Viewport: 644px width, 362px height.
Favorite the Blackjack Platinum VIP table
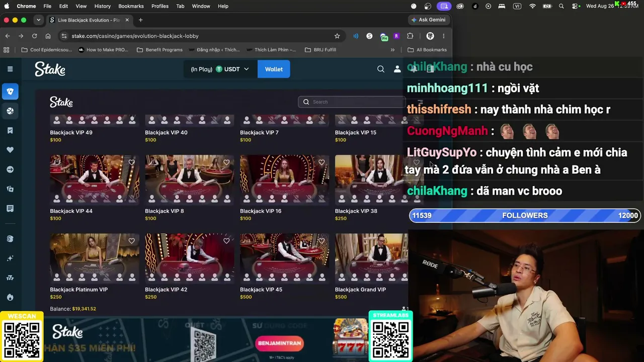click(x=131, y=241)
